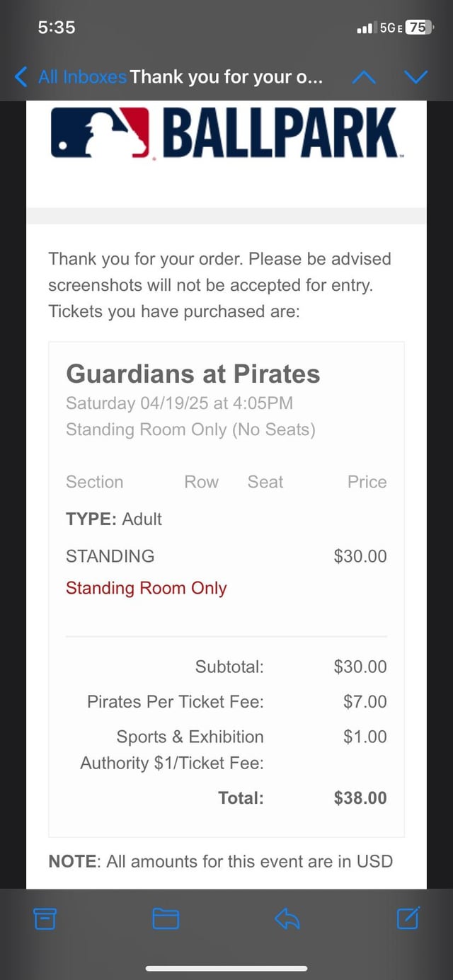
Task: Tap the archive icon in bottom toolbar
Action: tap(45, 918)
